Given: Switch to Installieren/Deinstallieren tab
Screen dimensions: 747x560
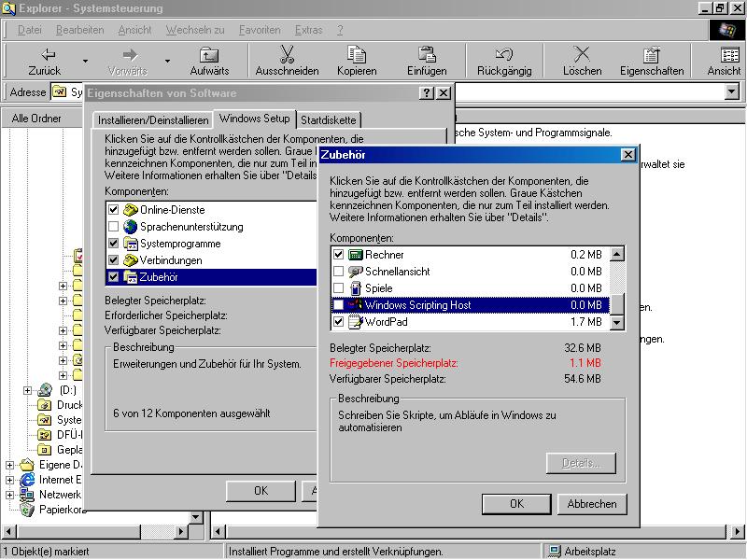Looking at the screenshot, I should click(x=153, y=120).
